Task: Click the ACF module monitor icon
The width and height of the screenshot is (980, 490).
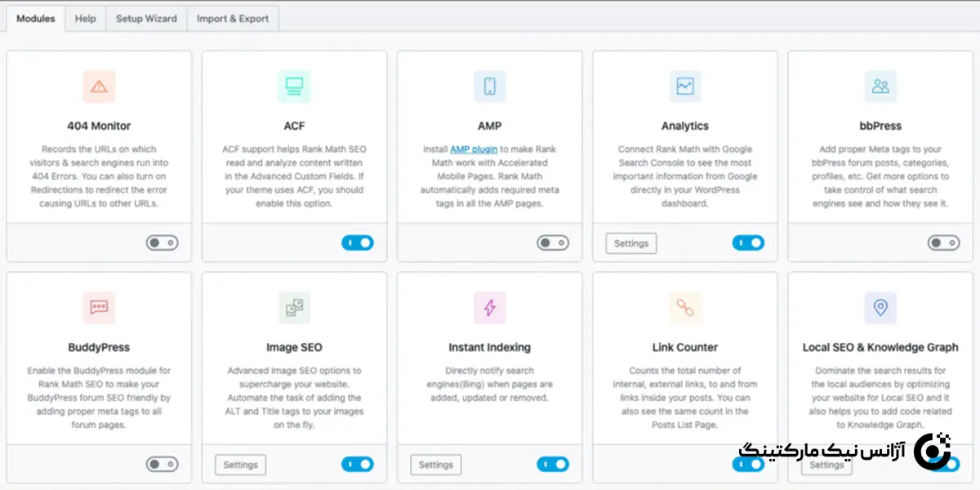Action: click(x=294, y=87)
